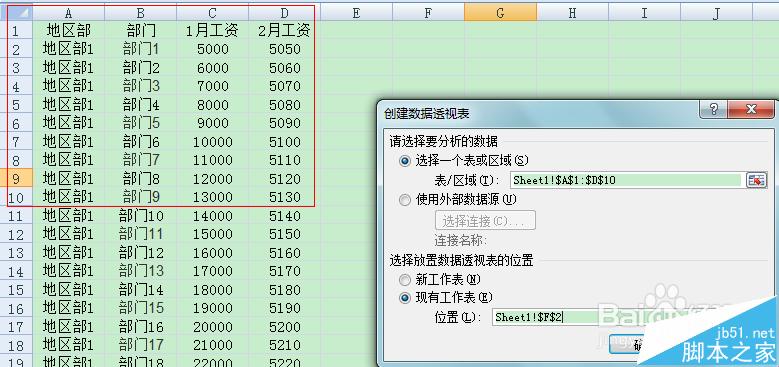Select column H header
The height and width of the screenshot is (367, 779).
coord(573,12)
